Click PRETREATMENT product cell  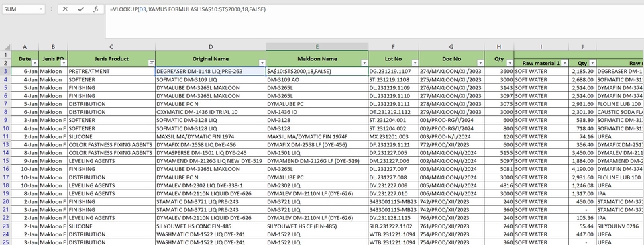pos(111,71)
